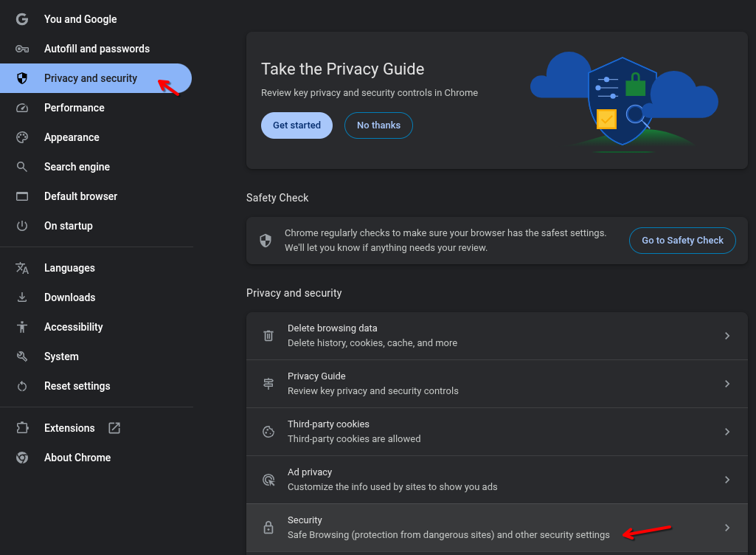Viewport: 756px width, 555px height.
Task: Select Autofill and passwords in sidebar
Action: tap(97, 49)
